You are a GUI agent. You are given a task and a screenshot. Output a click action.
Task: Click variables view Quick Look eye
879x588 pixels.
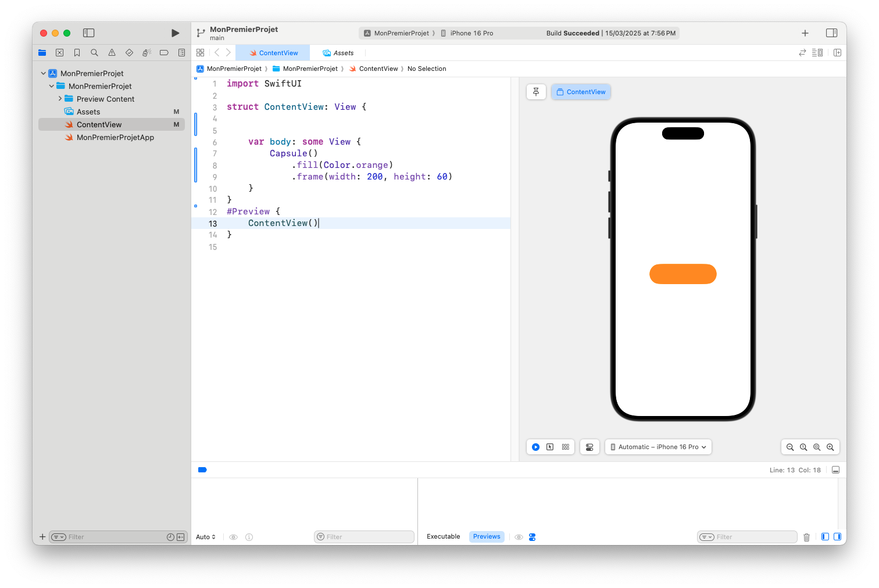(233, 537)
